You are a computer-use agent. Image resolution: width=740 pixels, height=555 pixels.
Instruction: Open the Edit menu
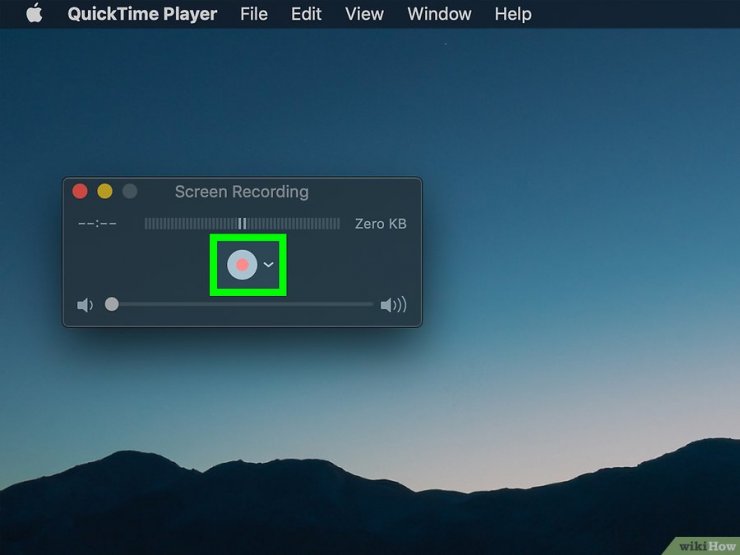[306, 14]
